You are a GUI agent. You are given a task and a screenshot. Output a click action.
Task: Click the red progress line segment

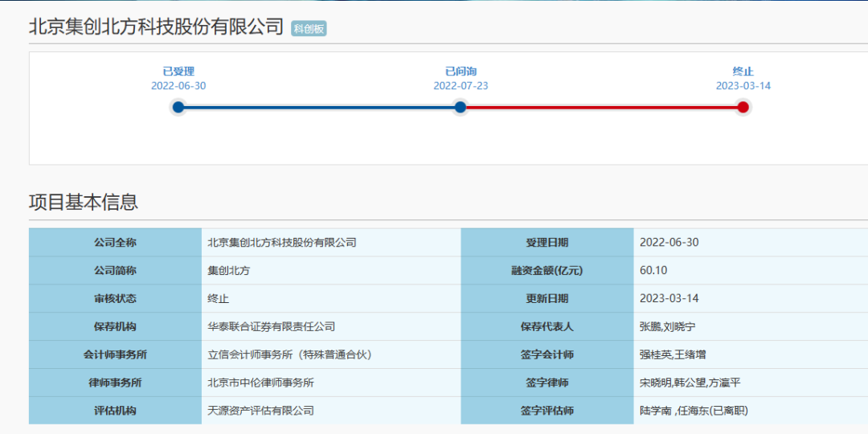coord(601,107)
